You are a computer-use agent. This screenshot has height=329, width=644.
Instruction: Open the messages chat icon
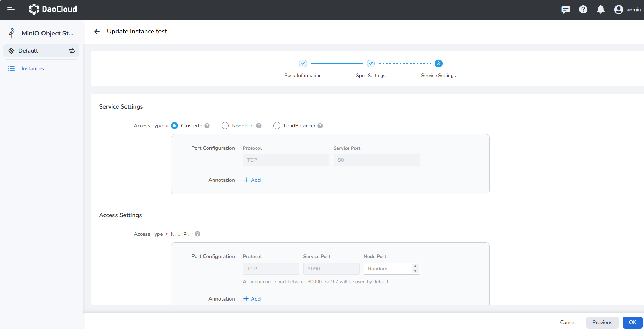pyautogui.click(x=565, y=10)
